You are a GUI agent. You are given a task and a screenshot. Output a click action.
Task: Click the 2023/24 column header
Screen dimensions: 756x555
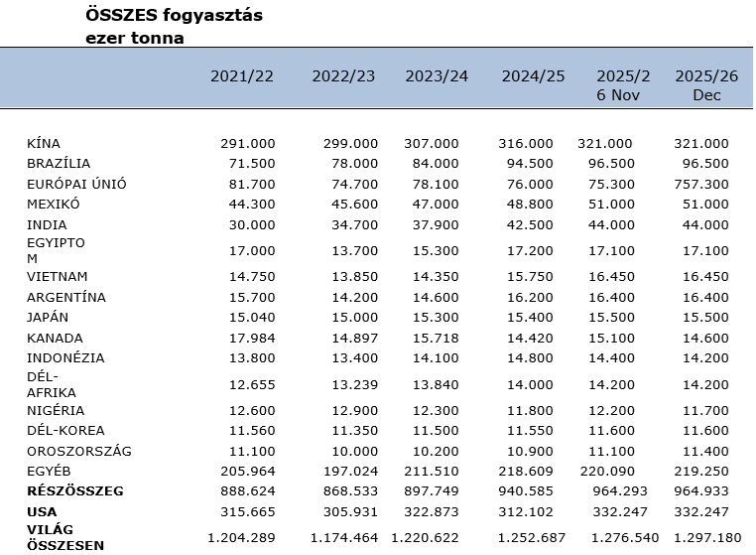click(x=437, y=76)
